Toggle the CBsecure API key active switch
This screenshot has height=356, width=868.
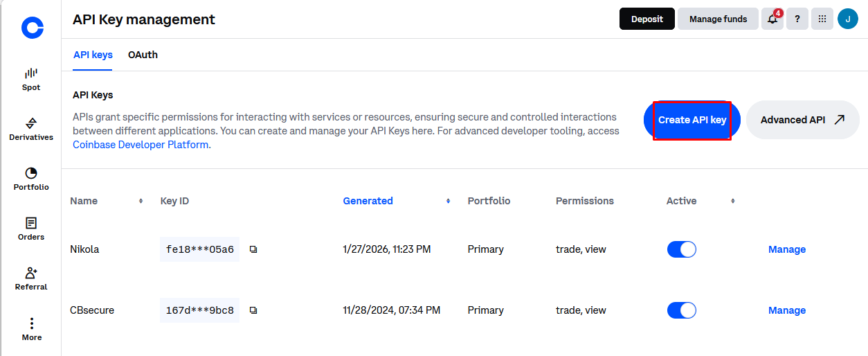(682, 310)
